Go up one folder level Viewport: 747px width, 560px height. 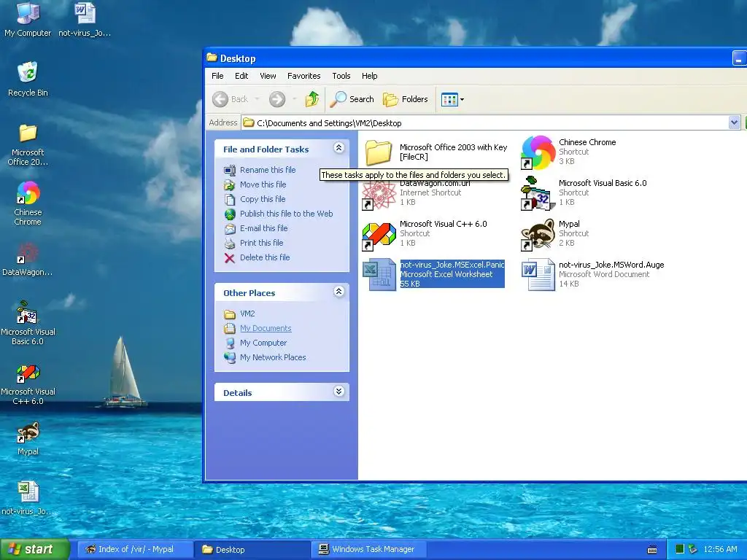coord(312,99)
